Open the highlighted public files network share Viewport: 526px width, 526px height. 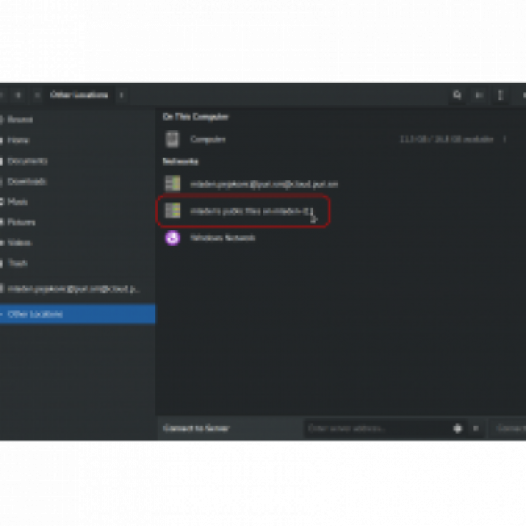click(243, 211)
